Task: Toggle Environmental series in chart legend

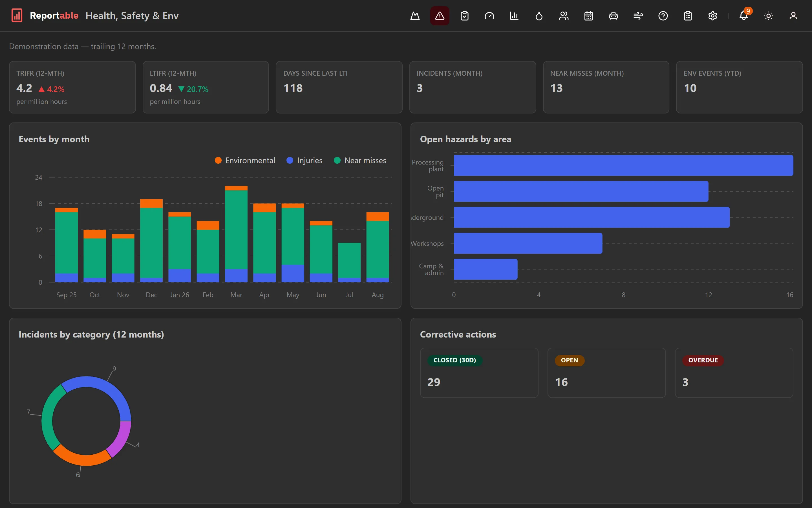Action: tap(245, 161)
